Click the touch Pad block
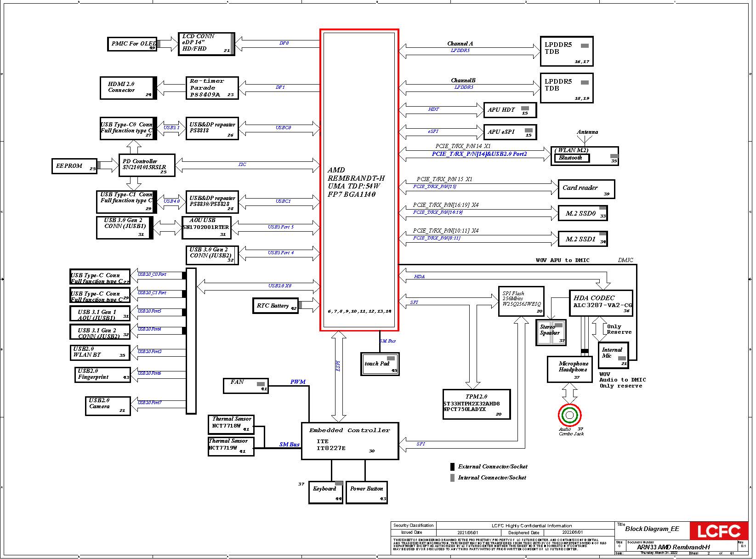 click(x=380, y=364)
